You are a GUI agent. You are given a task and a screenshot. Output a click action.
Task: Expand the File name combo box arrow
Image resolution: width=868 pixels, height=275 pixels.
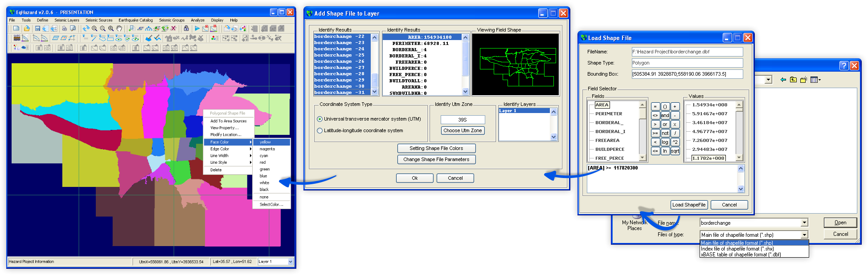point(804,223)
